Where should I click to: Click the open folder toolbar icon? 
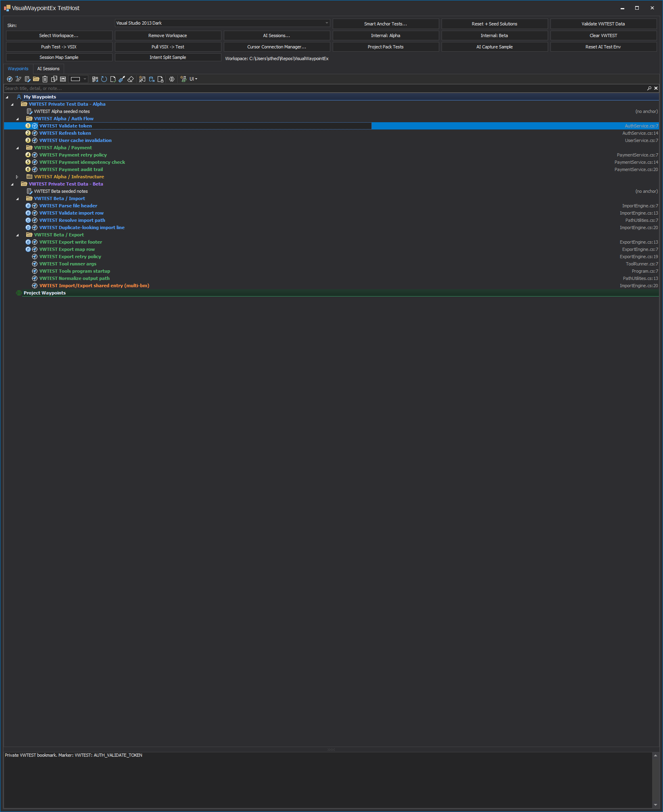[x=36, y=79]
